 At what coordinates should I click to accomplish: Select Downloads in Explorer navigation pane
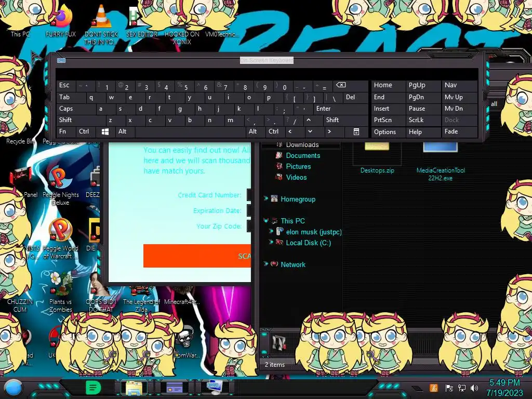pyautogui.click(x=302, y=145)
